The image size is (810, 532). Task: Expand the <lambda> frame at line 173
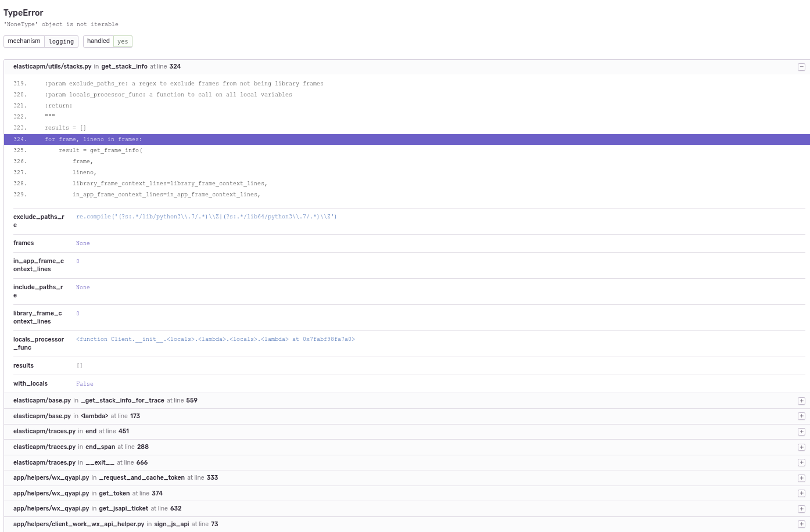point(801,416)
